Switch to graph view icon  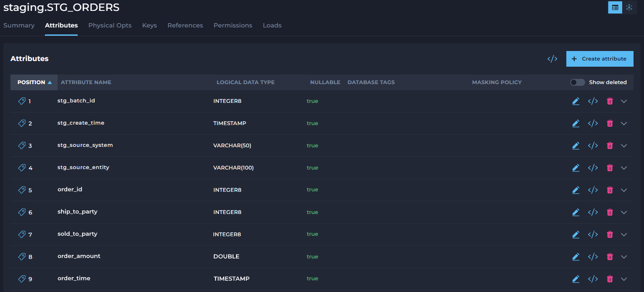point(629,7)
